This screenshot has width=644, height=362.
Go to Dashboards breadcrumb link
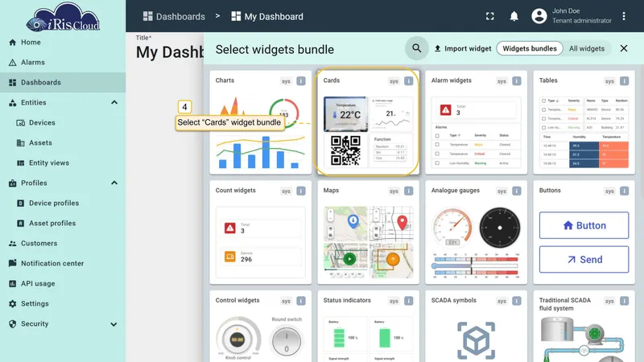pyautogui.click(x=174, y=16)
